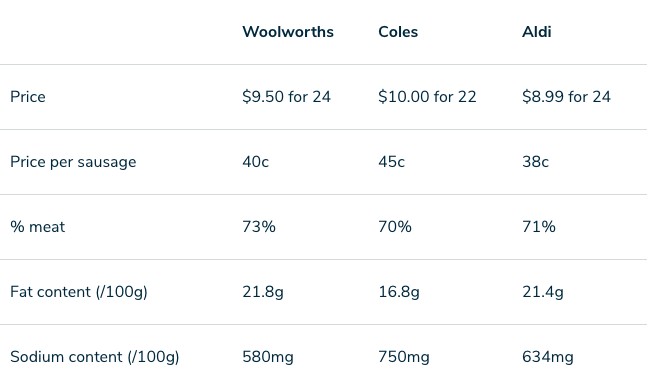Click the 580mg sodium value
The height and width of the screenshot is (388, 647).
click(268, 357)
